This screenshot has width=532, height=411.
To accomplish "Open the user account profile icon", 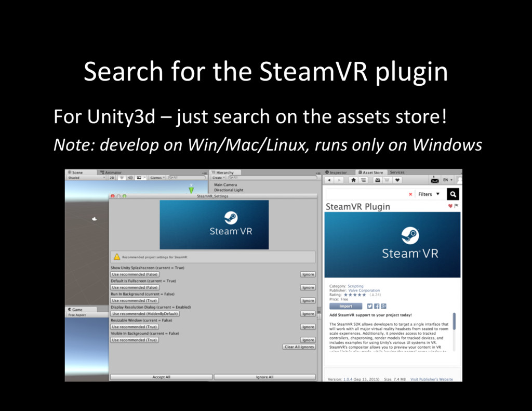I will pyautogui.click(x=459, y=180).
